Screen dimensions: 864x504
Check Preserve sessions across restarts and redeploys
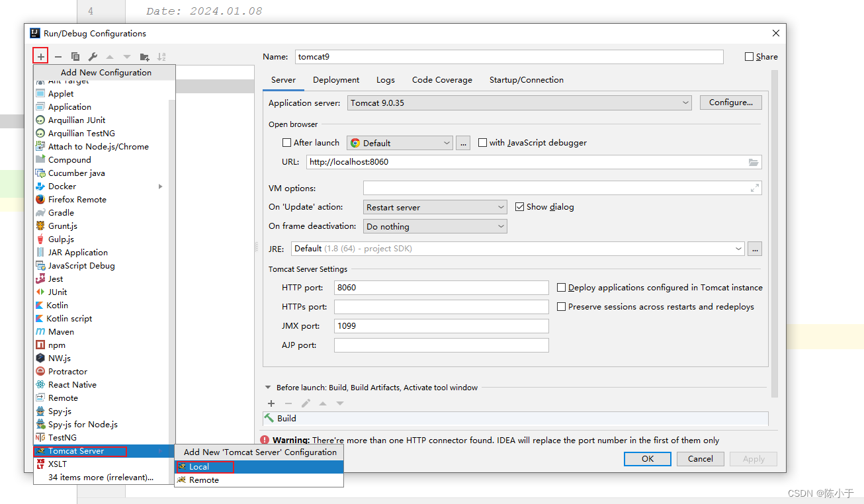(x=561, y=307)
